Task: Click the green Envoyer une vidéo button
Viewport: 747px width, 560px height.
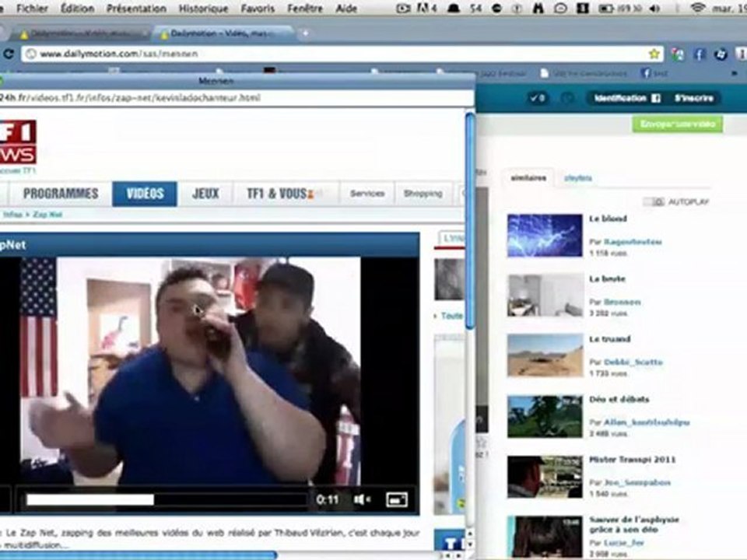Action: [678, 124]
